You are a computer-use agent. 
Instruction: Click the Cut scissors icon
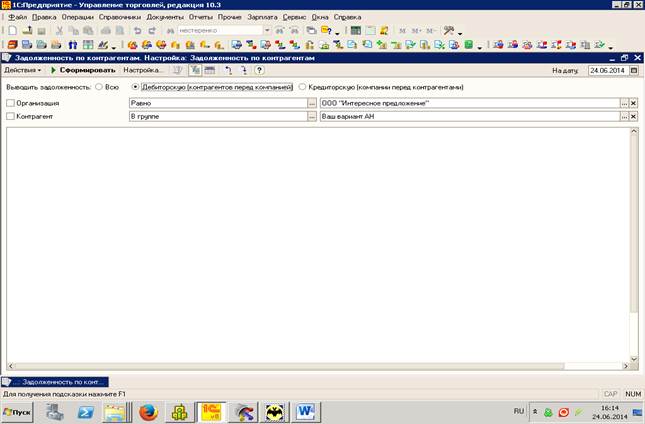point(59,30)
